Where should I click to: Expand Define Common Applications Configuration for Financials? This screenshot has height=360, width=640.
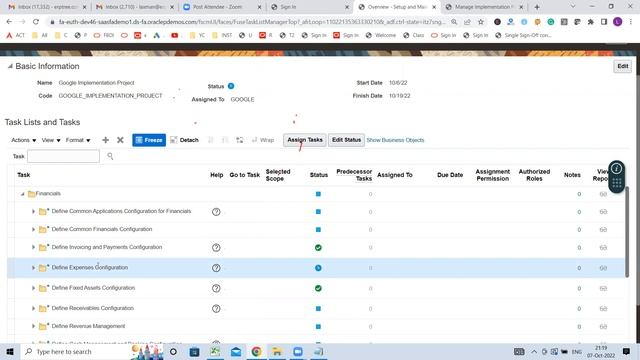(33, 211)
